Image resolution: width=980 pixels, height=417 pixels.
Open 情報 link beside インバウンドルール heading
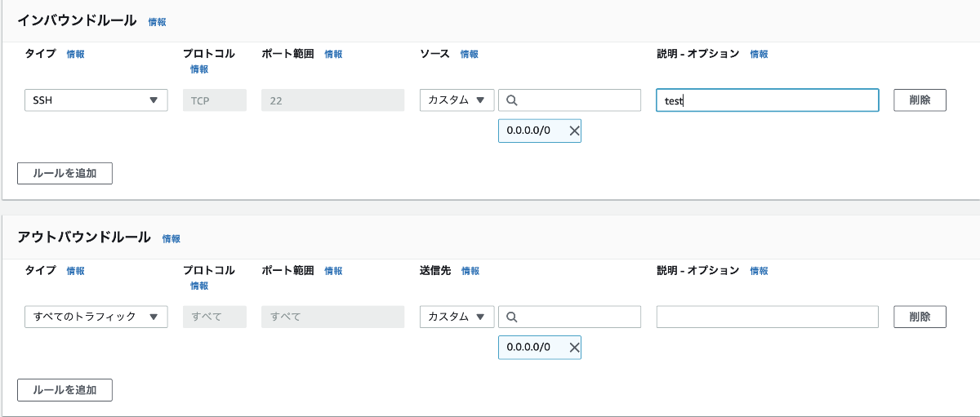click(157, 22)
